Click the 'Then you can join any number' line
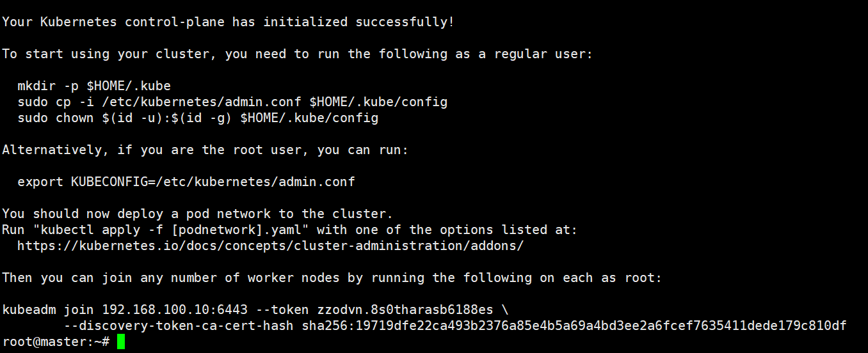868x353 pixels. click(x=332, y=278)
